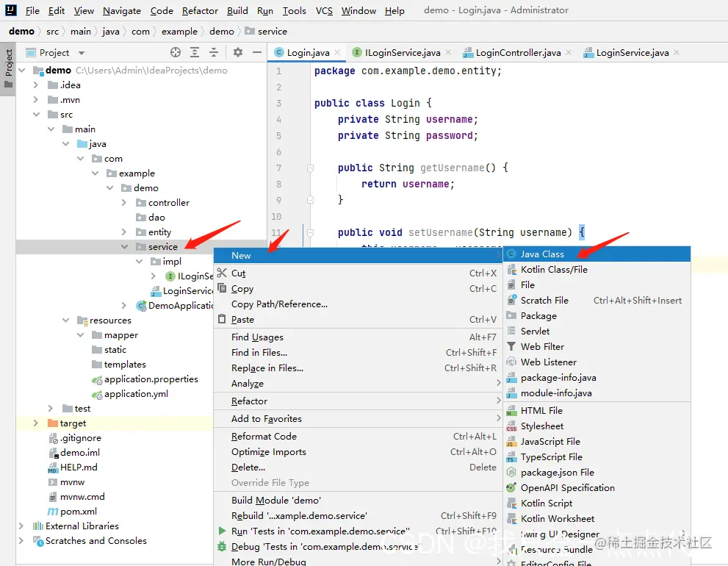The image size is (728, 566).
Task: Click Optimize Imports entry
Action: (358, 451)
